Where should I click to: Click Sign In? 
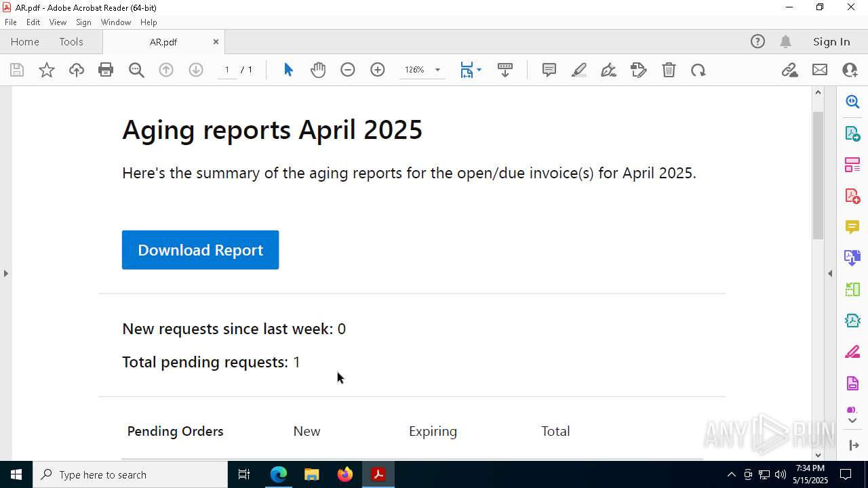coord(831,42)
